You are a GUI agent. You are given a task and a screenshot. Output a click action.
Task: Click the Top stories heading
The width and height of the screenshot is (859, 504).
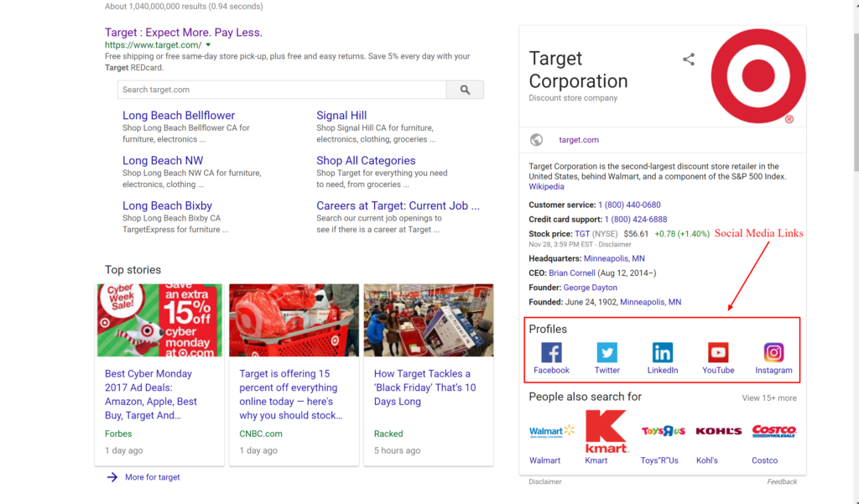133,270
